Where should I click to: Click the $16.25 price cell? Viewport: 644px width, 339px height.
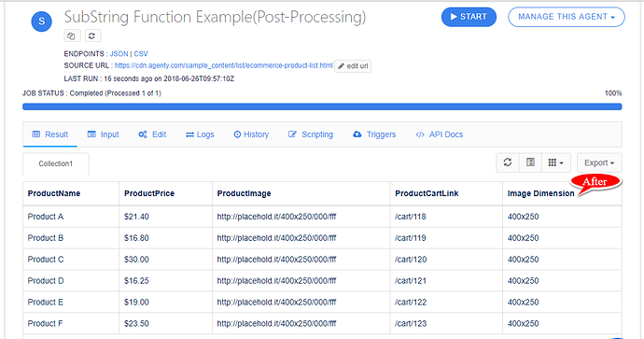click(166, 281)
